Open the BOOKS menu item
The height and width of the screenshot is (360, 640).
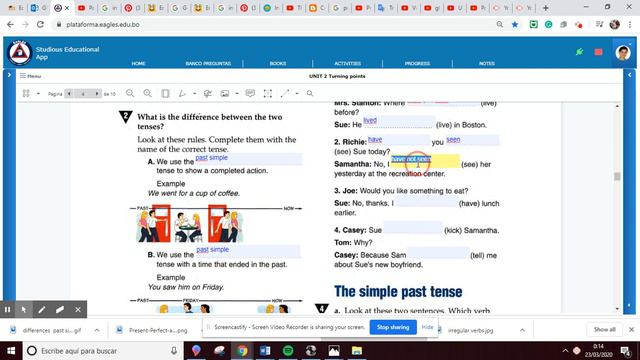pyautogui.click(x=278, y=63)
